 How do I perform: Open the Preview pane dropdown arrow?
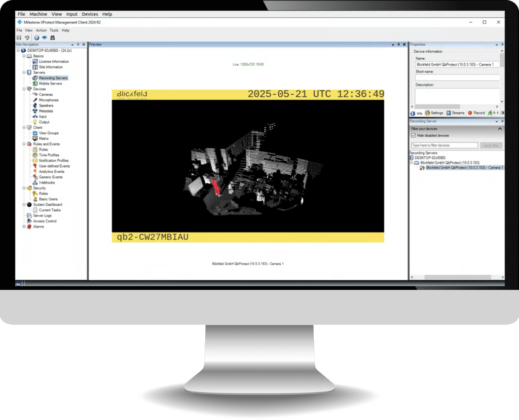coord(393,45)
